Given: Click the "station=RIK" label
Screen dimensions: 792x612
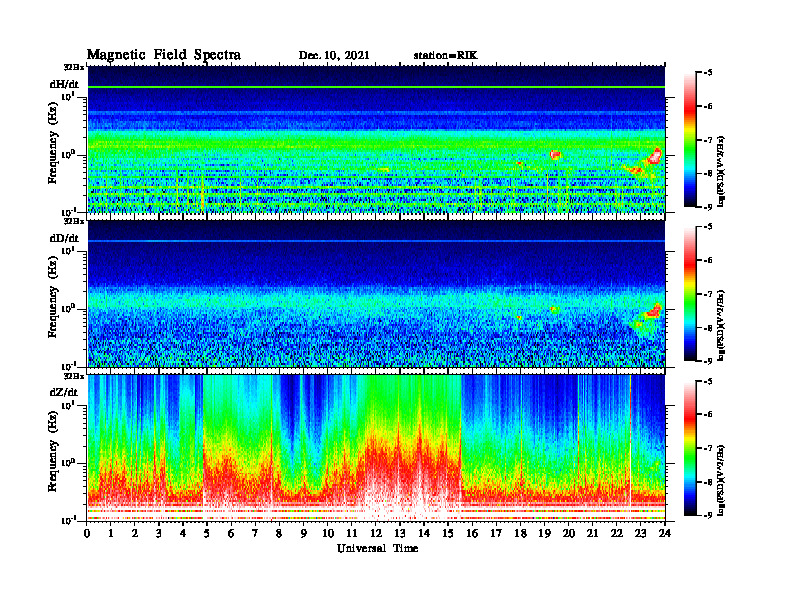Looking at the screenshot, I should tap(445, 56).
